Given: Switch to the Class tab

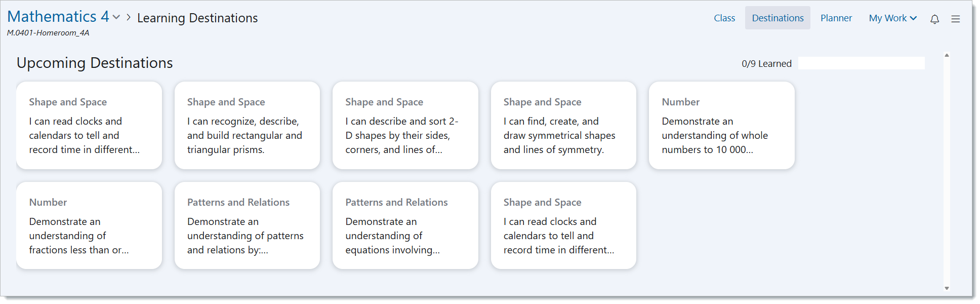Looking at the screenshot, I should [x=724, y=18].
